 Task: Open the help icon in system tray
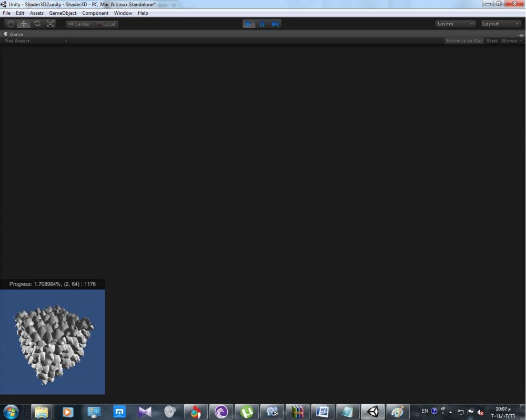434,411
